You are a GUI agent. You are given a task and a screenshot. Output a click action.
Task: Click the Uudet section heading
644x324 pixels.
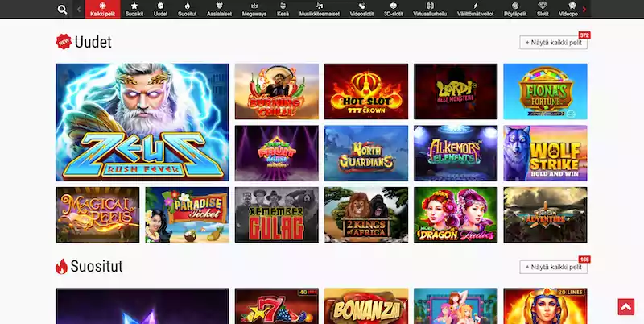93,42
